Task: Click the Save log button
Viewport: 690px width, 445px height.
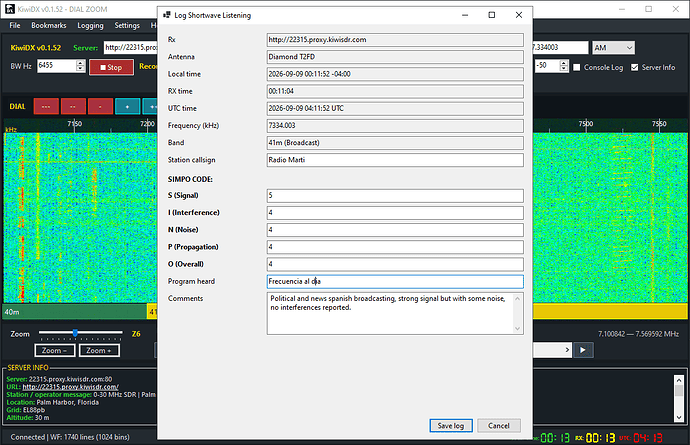Action: tap(451, 426)
